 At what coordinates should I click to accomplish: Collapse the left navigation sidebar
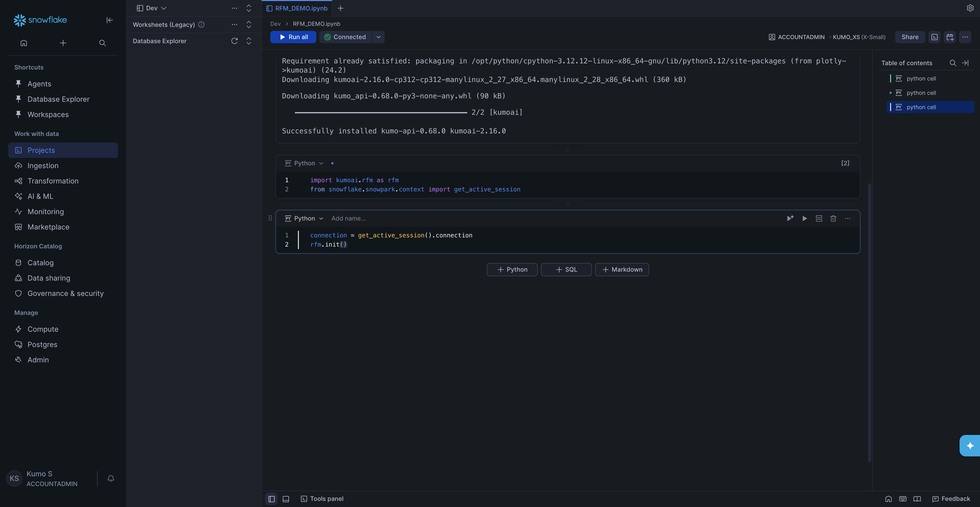tap(110, 20)
